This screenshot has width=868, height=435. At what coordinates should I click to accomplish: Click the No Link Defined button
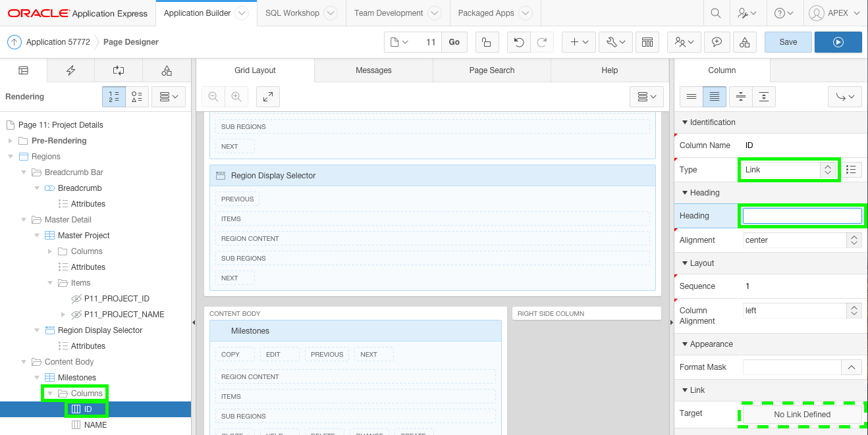click(x=802, y=415)
